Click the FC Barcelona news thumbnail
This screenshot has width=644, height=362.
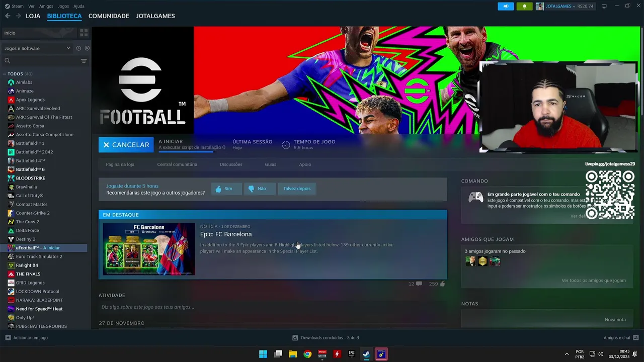[x=149, y=249]
